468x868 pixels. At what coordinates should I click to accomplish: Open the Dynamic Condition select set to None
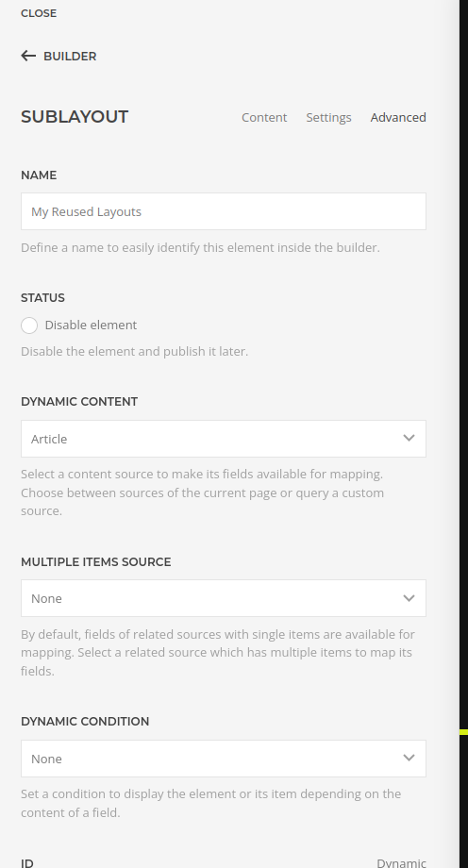tap(224, 759)
